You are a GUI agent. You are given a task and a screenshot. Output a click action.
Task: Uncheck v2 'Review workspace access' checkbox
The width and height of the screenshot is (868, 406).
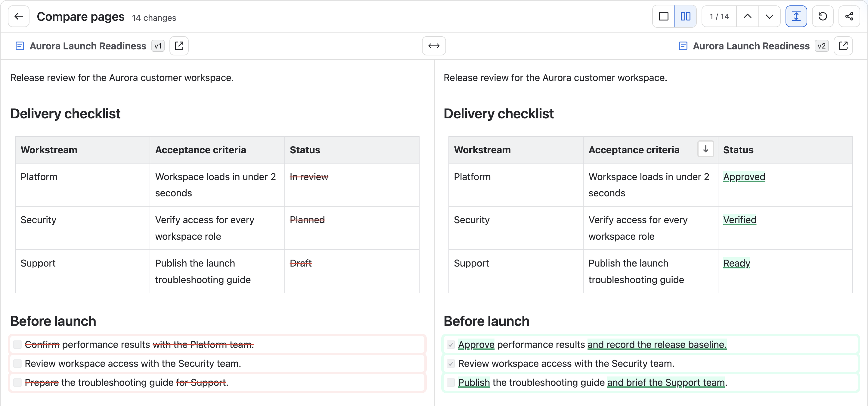click(451, 363)
